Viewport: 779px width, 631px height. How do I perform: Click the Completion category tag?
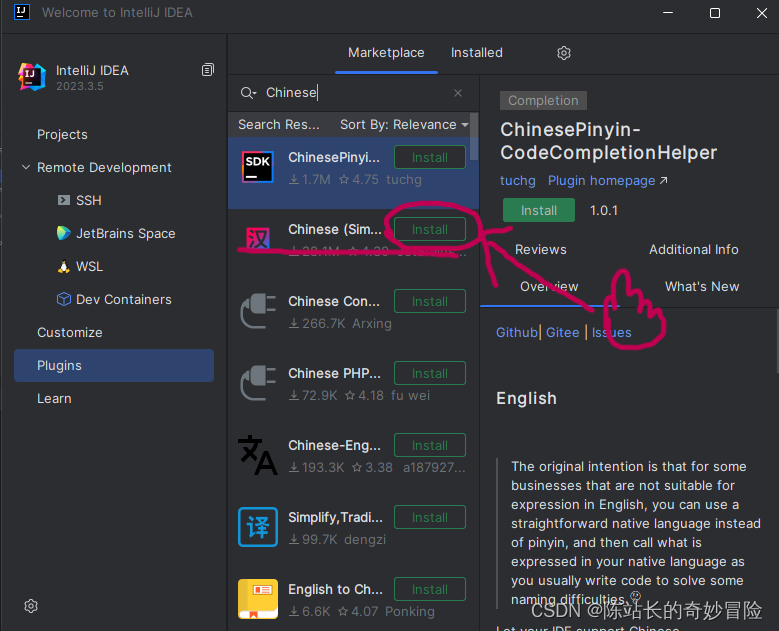point(543,100)
